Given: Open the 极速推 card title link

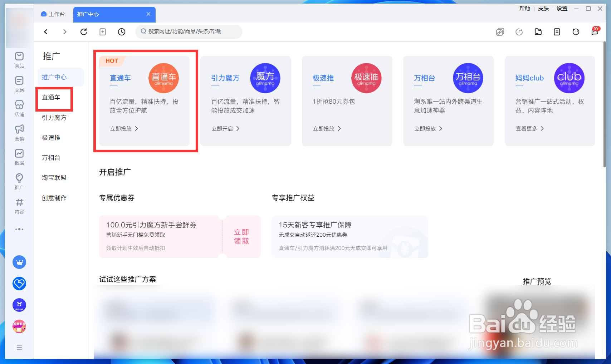Looking at the screenshot, I should 323,78.
